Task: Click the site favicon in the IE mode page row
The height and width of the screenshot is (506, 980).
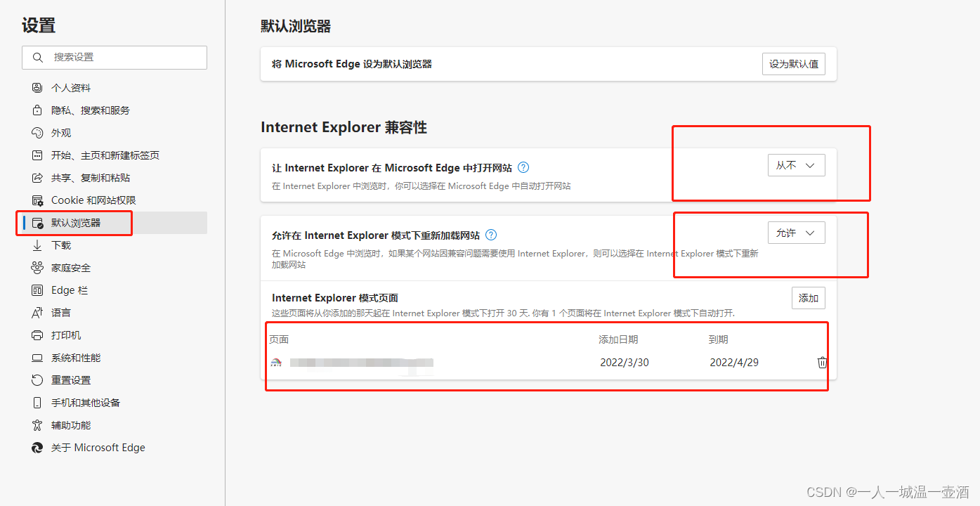Action: point(276,363)
